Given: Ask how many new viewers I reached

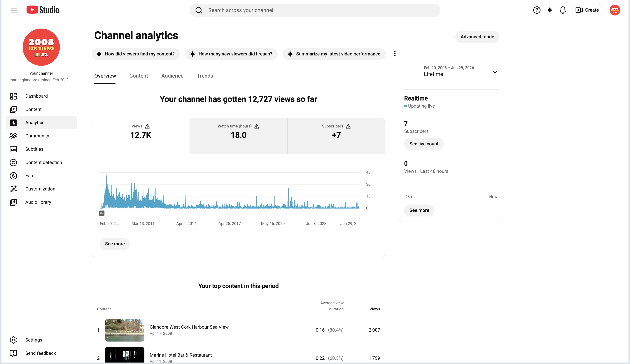Looking at the screenshot, I should (231, 54).
